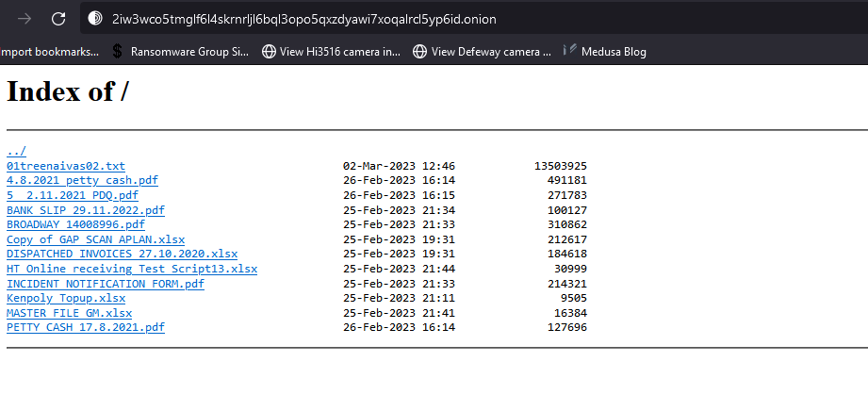This screenshot has height=411, width=868.
Task: Open the Kenpoly Topup.xlsx link
Action: click(x=66, y=299)
